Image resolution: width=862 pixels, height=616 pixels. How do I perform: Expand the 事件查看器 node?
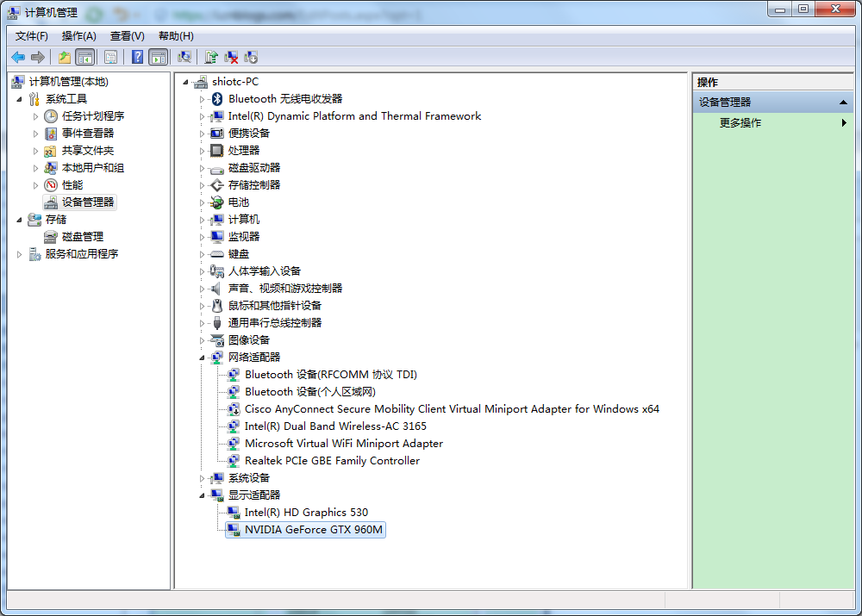35,134
